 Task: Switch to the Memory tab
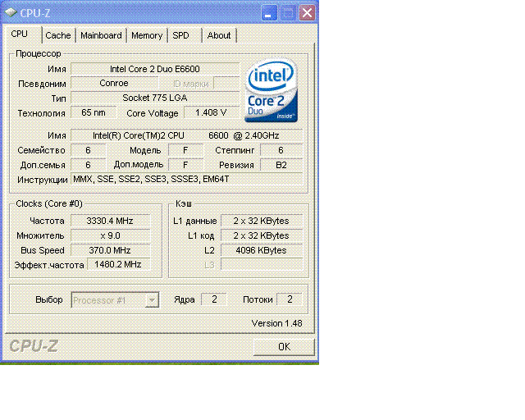click(147, 35)
